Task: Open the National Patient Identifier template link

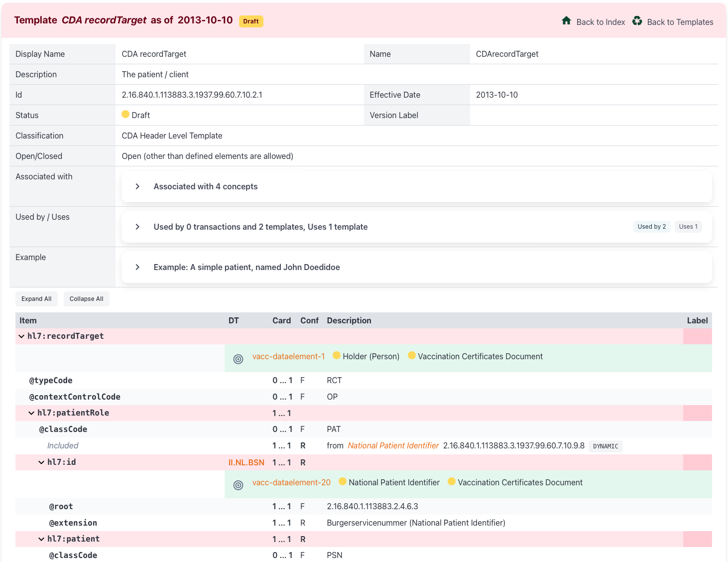Action: click(x=393, y=446)
